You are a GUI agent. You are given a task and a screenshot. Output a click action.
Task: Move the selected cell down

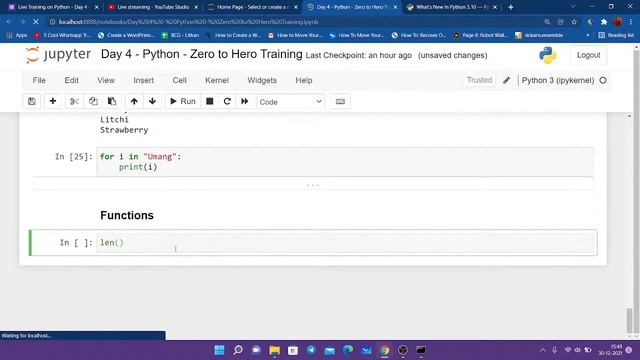152,101
